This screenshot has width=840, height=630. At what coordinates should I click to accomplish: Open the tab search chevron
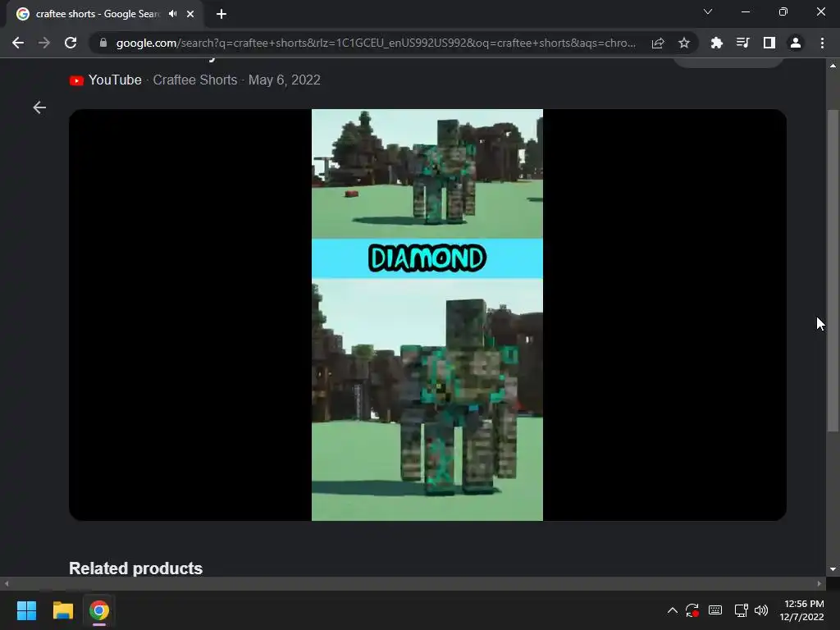708,11
